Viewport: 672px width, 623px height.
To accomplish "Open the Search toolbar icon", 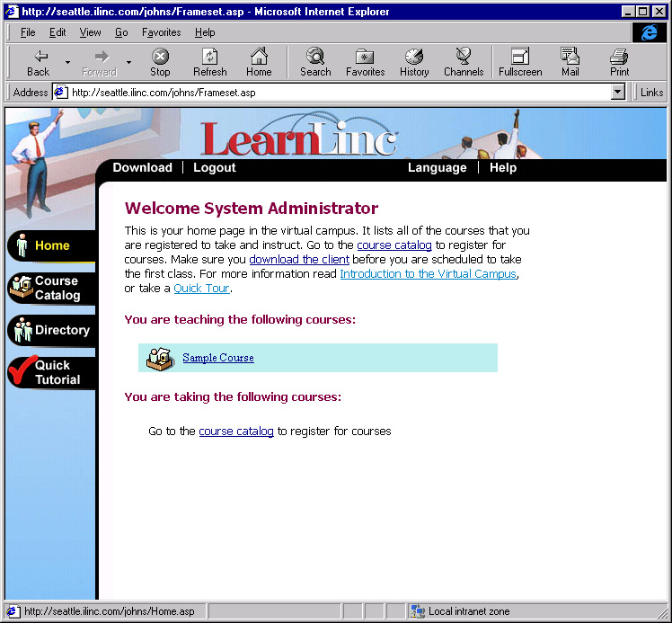I will coord(315,56).
